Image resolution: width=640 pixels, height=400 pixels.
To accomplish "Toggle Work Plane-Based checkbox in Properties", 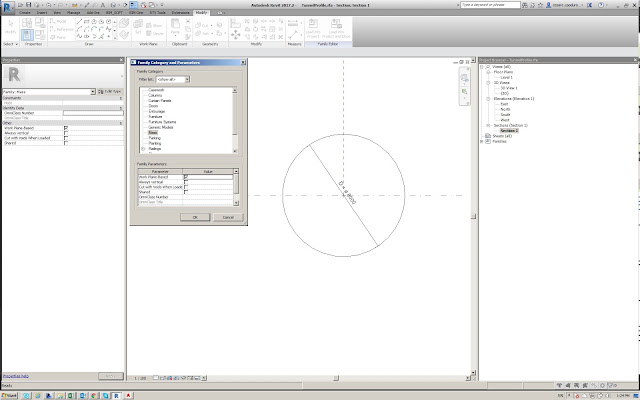I will [66, 128].
